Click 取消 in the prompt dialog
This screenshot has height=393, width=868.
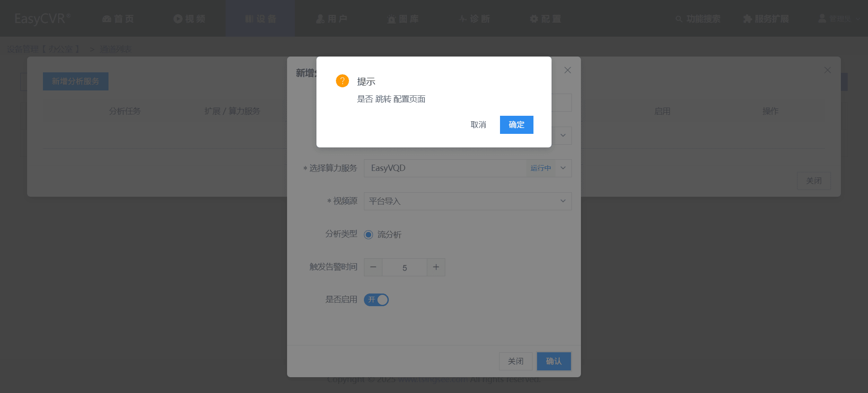click(x=478, y=125)
